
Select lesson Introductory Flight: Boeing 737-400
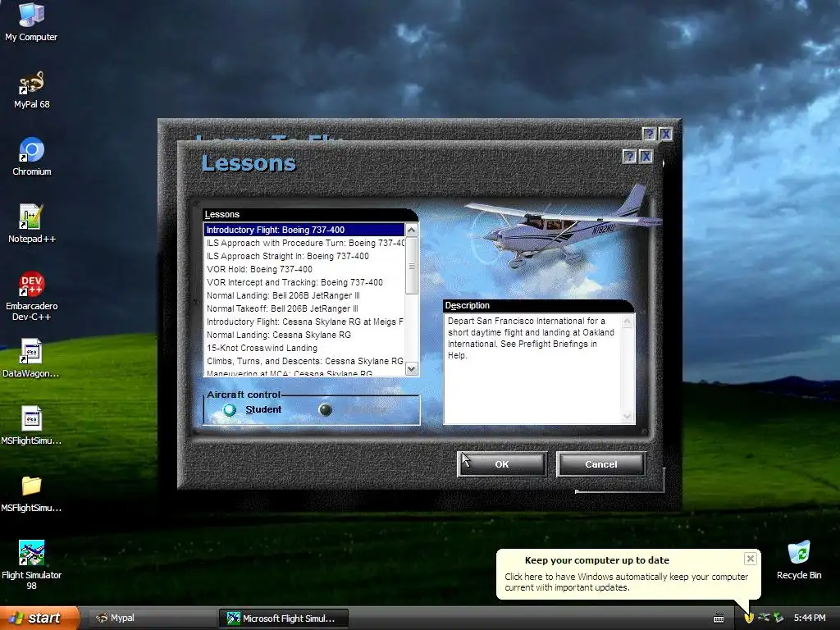pos(304,230)
